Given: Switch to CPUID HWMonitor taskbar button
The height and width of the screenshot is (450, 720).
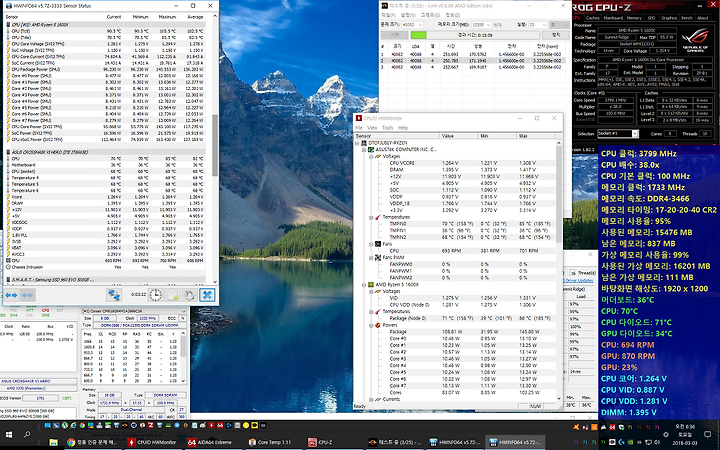Looking at the screenshot, I should click(153, 443).
